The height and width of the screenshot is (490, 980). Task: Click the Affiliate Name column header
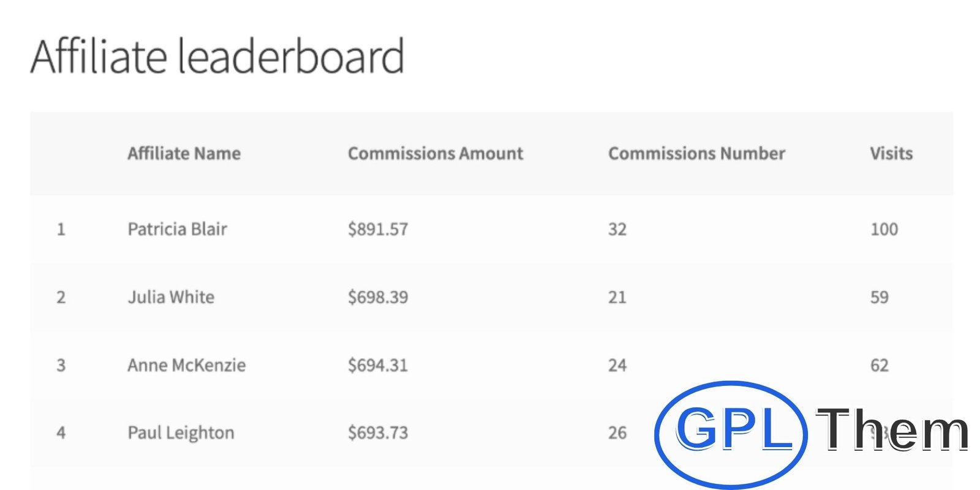[x=184, y=153]
